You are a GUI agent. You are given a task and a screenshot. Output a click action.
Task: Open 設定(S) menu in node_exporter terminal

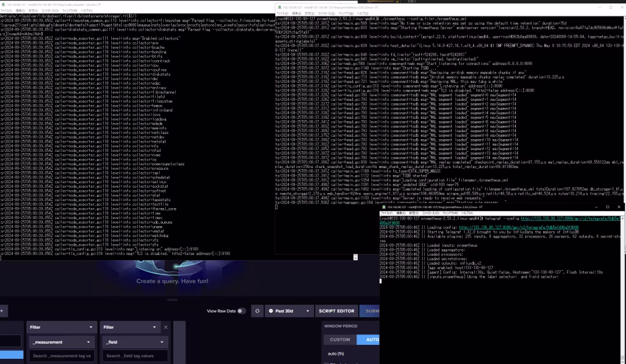tap(34, 11)
